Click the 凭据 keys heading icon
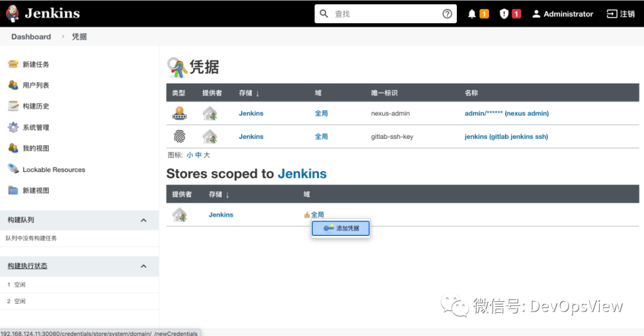The image size is (644, 336). [x=177, y=68]
